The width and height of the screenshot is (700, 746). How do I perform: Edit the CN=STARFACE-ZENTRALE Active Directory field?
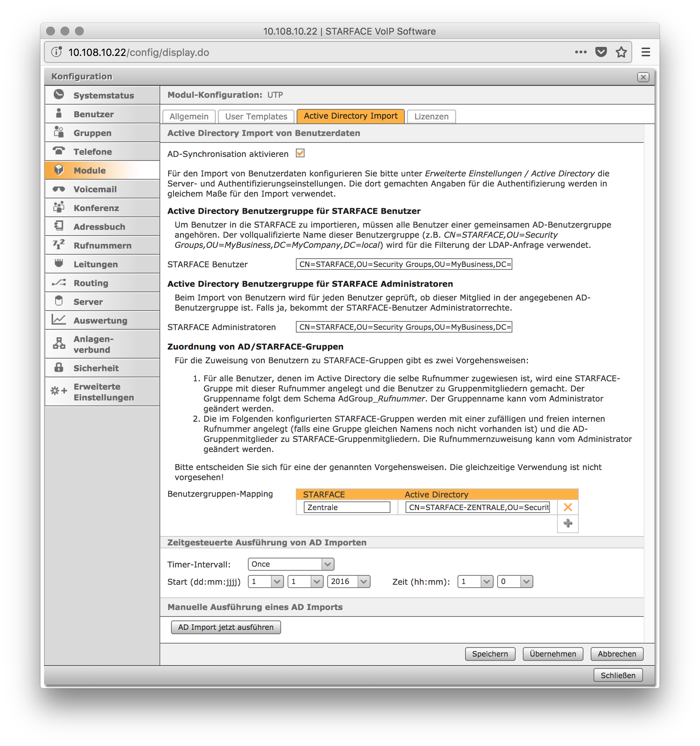point(477,507)
